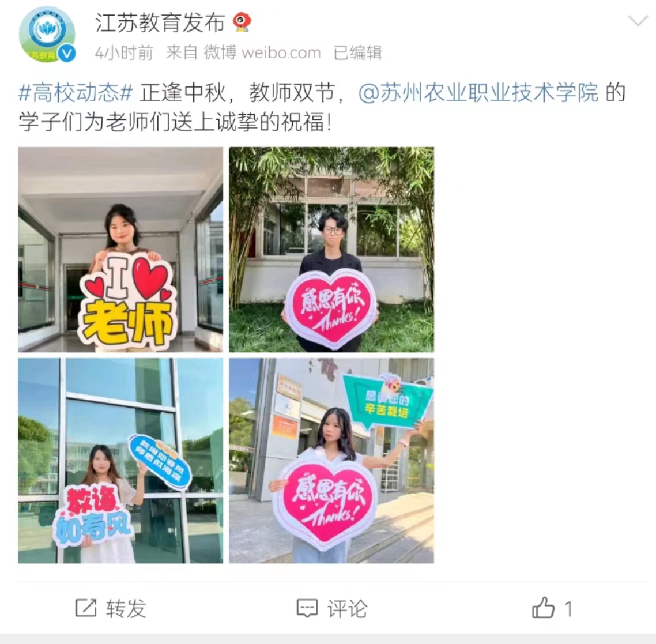
Task: Open the @苏州农业职业技术学院 mention
Action: coord(478,93)
